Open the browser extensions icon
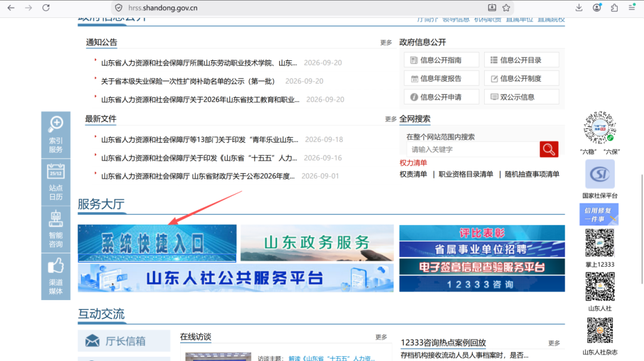 pyautogui.click(x=614, y=8)
